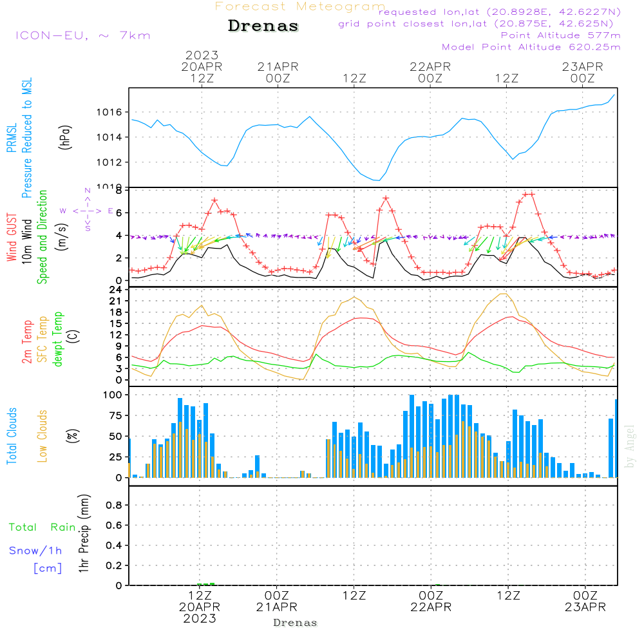Viewport: 644px width, 644px height.
Task: Click the 24 value on temperature axis
Action: coord(116,290)
